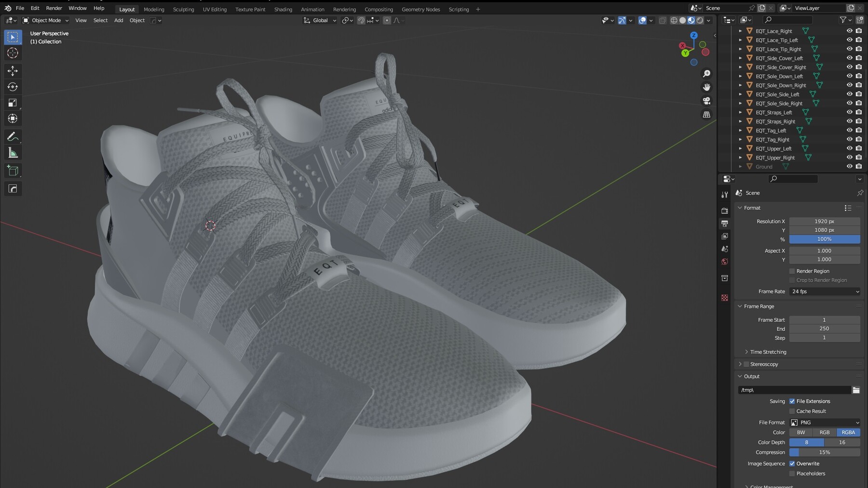
Task: Switch to the Shading workspace tab
Action: point(283,9)
